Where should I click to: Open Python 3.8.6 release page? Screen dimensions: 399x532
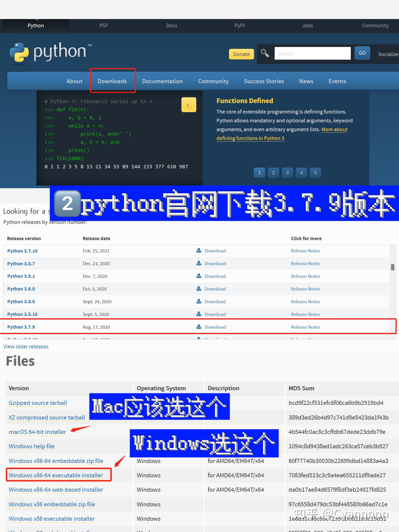(21, 302)
